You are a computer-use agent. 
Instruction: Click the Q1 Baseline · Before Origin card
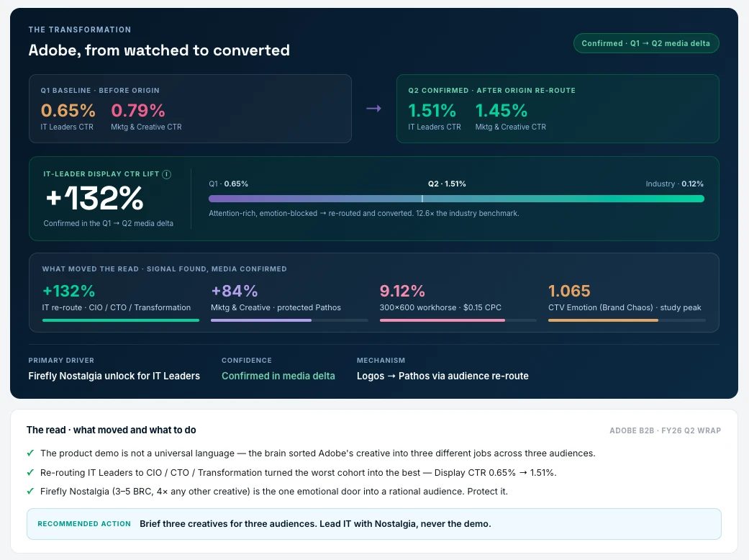coord(190,109)
